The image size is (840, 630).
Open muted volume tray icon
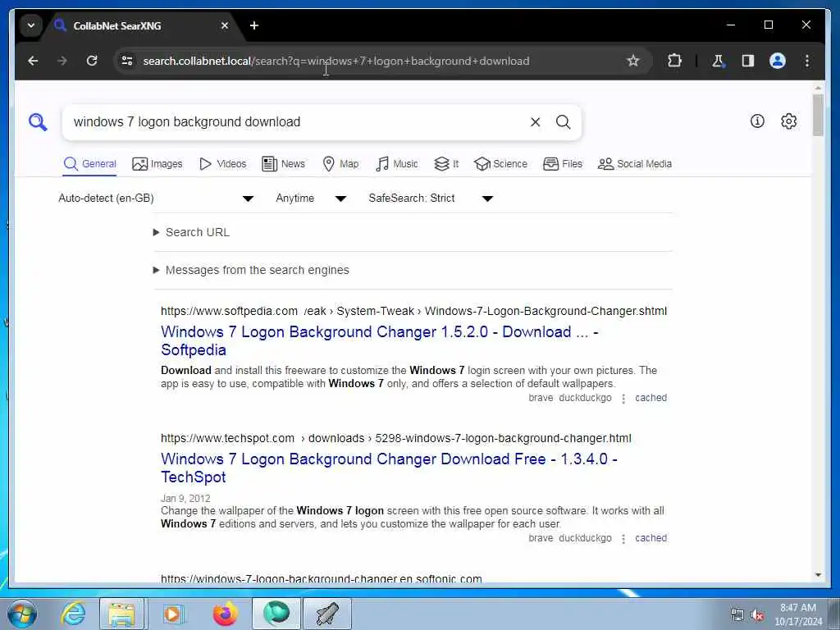click(757, 614)
